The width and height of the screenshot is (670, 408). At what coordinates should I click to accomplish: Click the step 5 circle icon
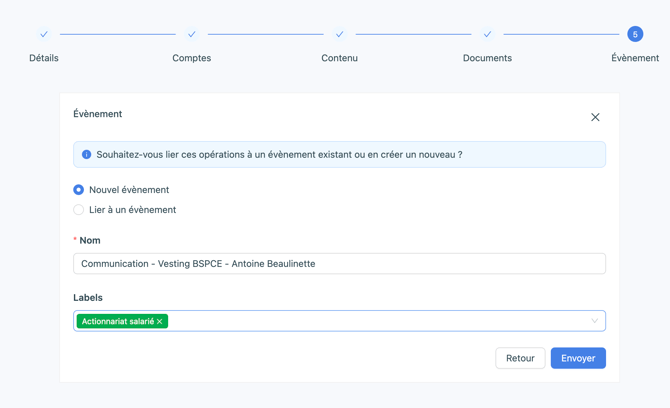(x=635, y=34)
